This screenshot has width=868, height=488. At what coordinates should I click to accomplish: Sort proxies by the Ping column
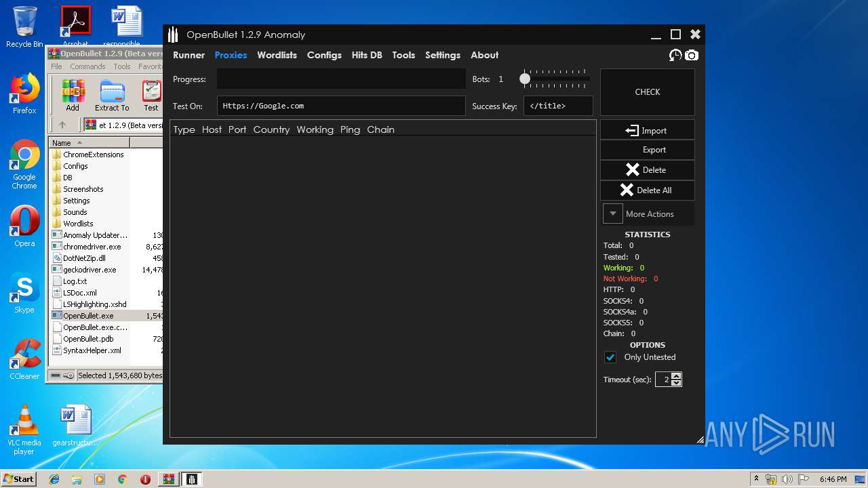point(350,129)
